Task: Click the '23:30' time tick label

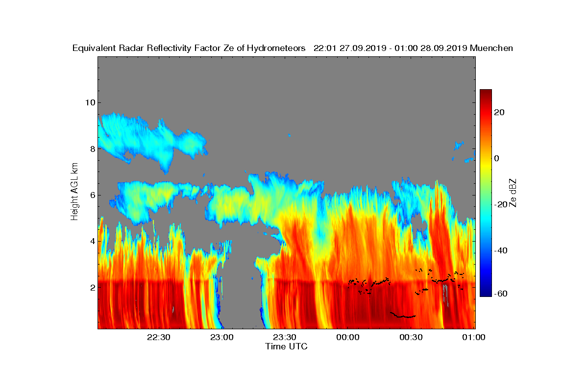Action: tap(285, 337)
